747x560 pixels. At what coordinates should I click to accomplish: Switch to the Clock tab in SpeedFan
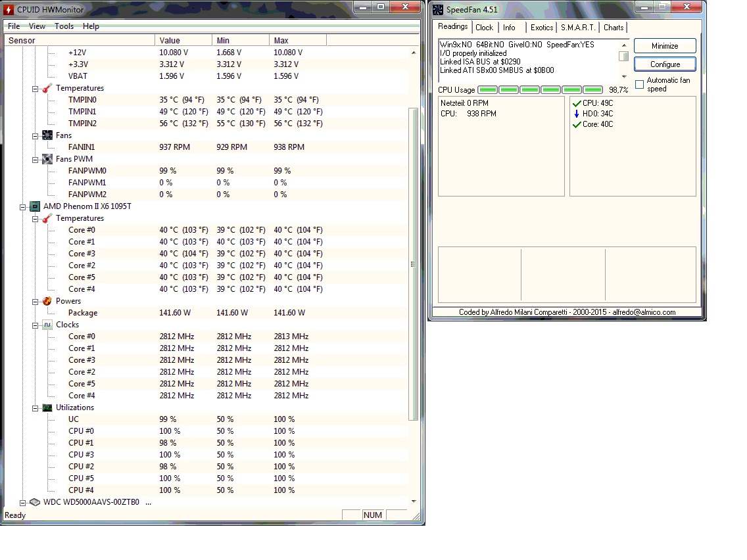click(484, 28)
